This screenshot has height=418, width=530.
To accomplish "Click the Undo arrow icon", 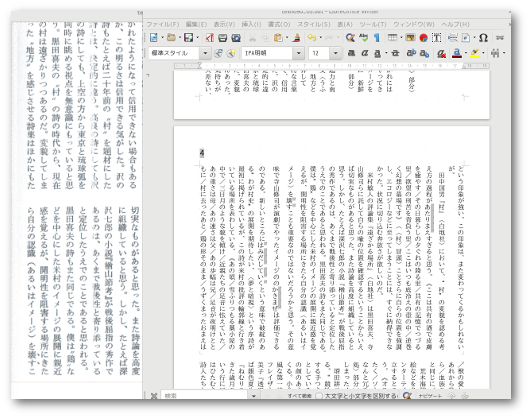I will 312,38.
